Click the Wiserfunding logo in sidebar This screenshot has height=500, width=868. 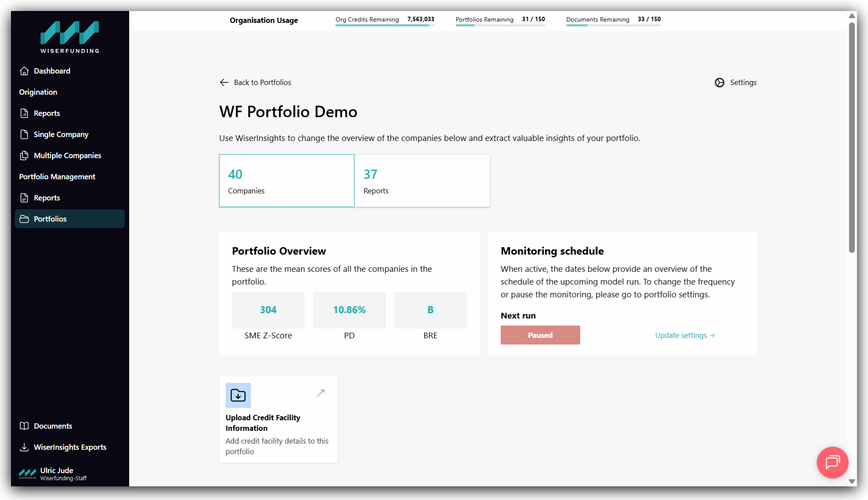point(70,37)
